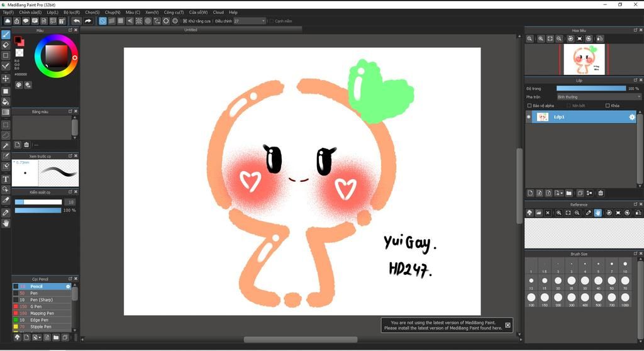The height and width of the screenshot is (351, 644).
Task: Click the cloud save icon in toolbar
Action: 8,21
